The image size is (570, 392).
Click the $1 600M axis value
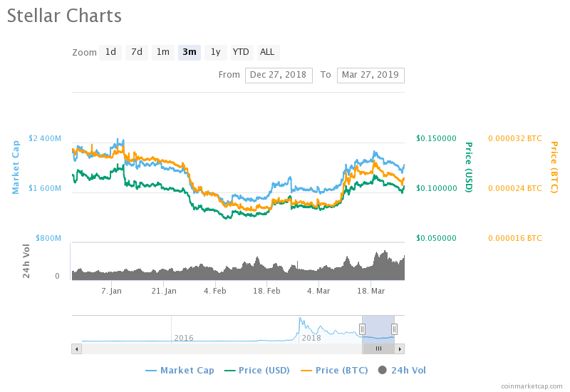(x=45, y=188)
